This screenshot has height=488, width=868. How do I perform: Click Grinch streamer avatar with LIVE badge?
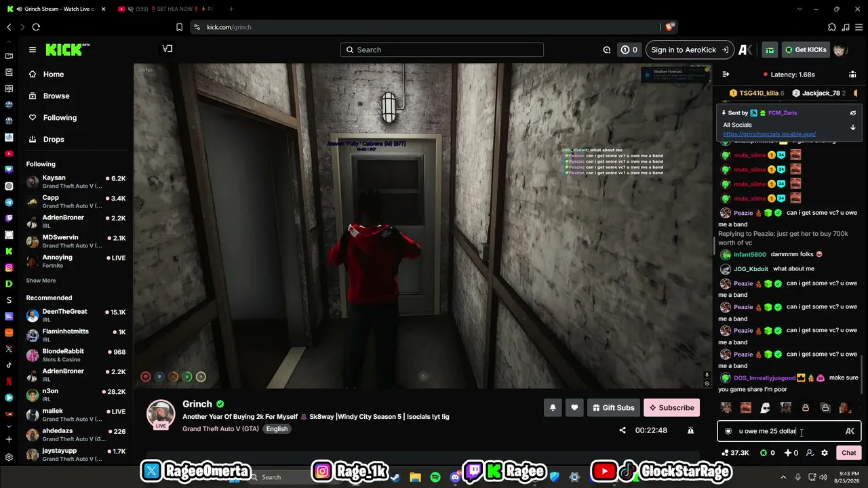pos(161,415)
